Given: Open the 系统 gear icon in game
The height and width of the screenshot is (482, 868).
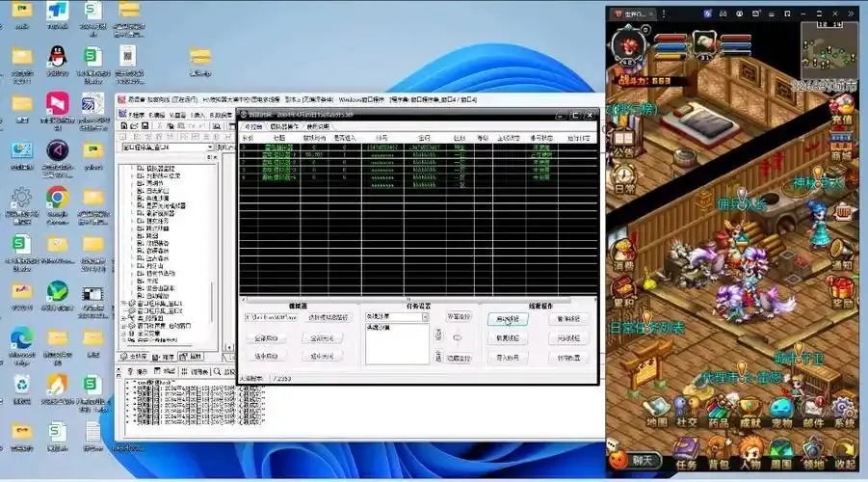Looking at the screenshot, I should click(x=844, y=412).
